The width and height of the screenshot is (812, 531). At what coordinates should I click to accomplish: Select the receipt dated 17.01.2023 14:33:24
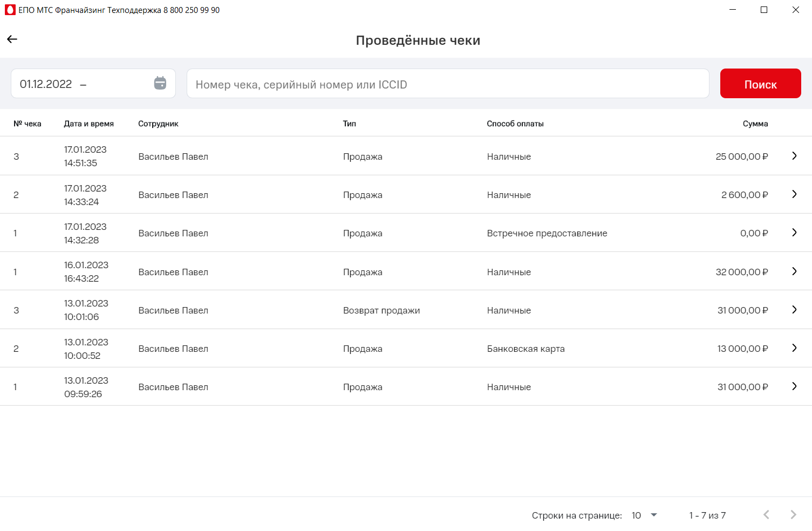coord(406,194)
